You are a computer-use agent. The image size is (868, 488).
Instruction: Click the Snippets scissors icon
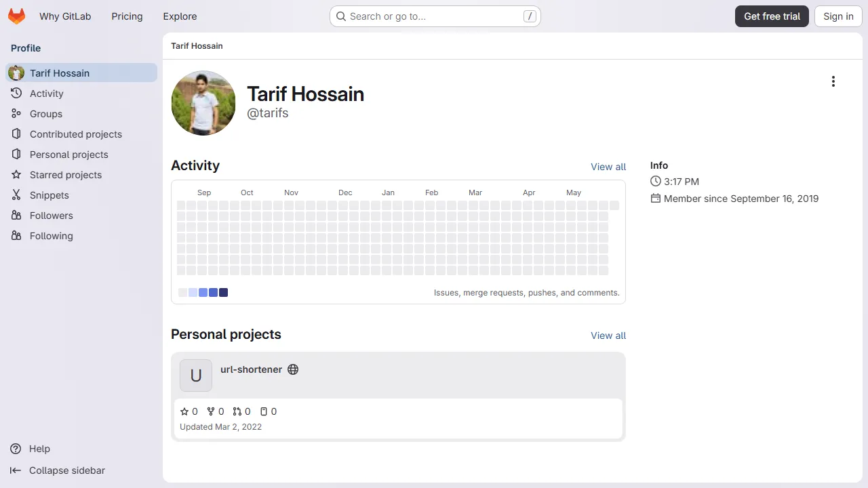point(16,195)
